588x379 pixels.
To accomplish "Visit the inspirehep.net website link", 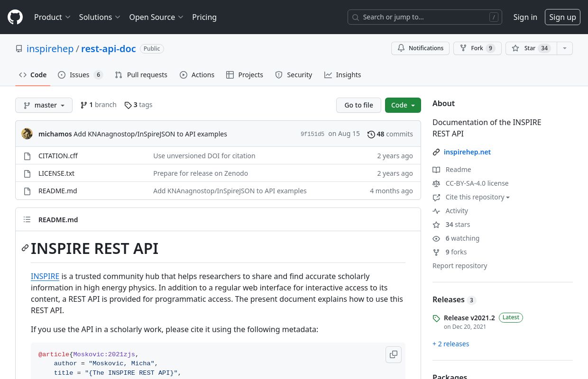I will coord(467,152).
